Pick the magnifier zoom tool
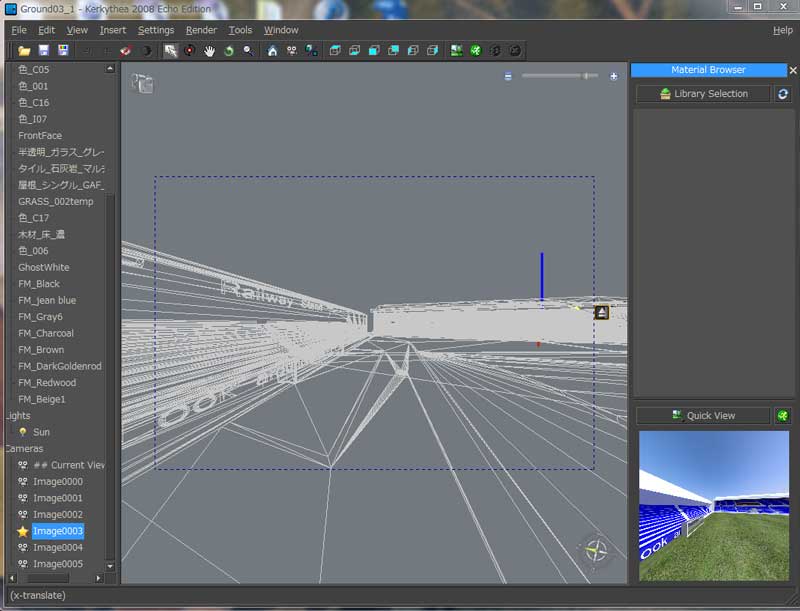The image size is (800, 611). [x=248, y=50]
